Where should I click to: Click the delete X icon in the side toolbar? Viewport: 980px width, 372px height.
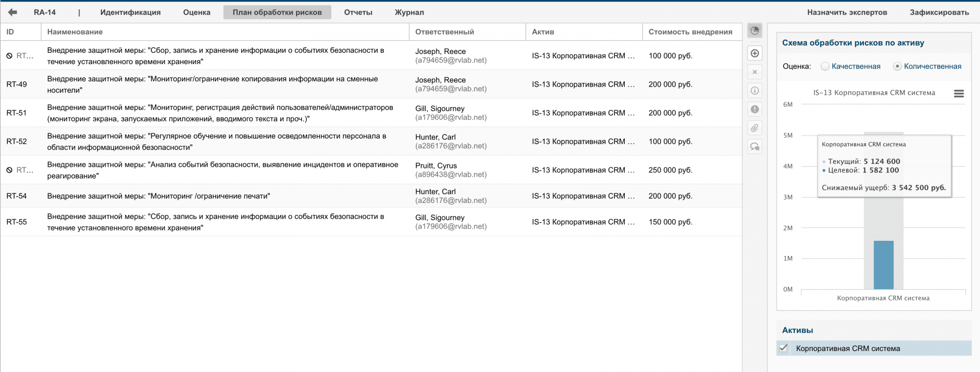pos(755,72)
